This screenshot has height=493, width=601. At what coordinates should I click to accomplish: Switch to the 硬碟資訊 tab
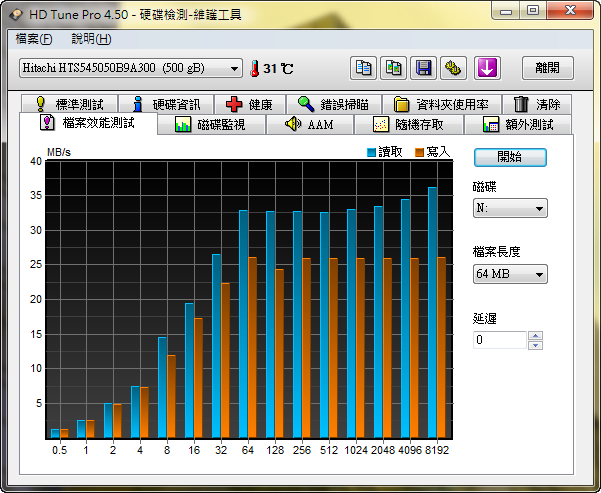coord(166,104)
